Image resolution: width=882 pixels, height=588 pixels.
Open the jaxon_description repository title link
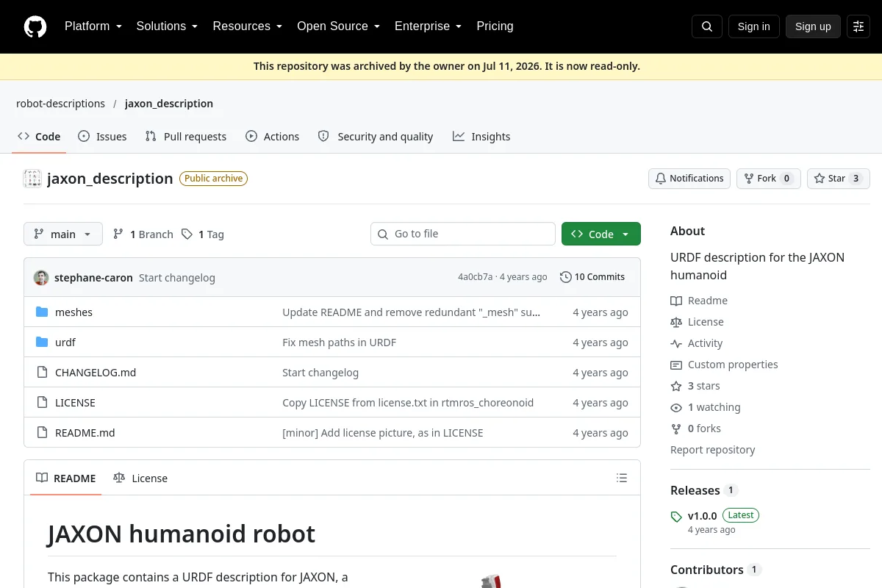[110, 179]
